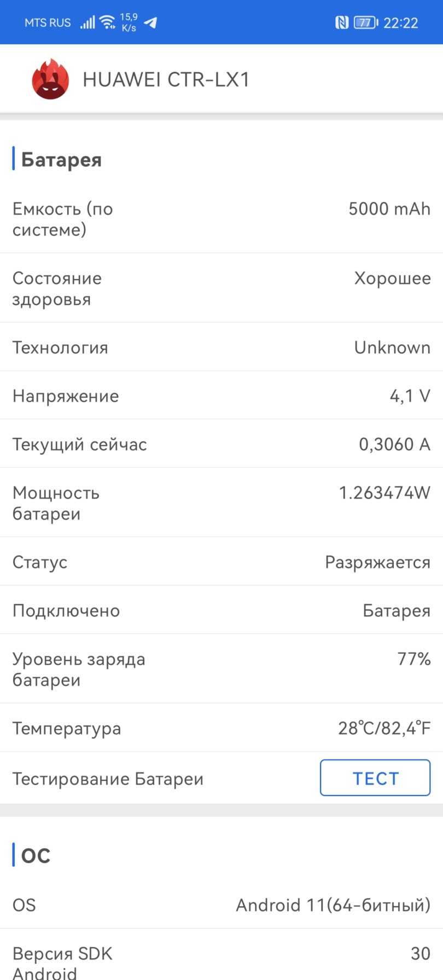Tap the cellular signal bars icon
443x980 pixels.
point(88,22)
